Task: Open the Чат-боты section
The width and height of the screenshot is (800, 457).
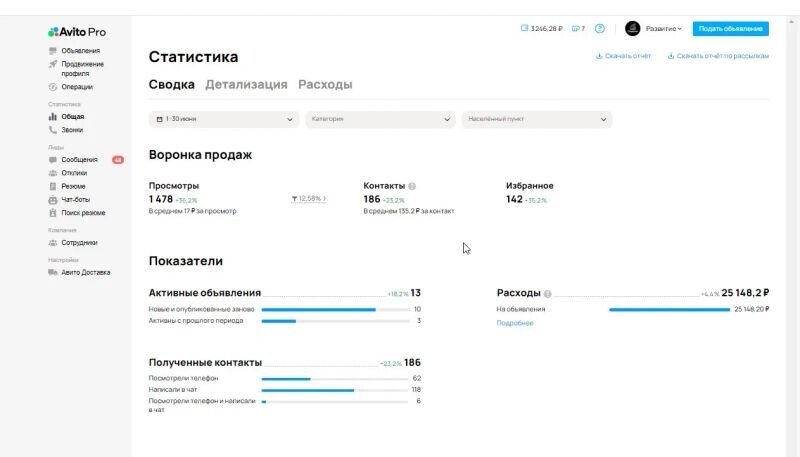Action: click(76, 199)
